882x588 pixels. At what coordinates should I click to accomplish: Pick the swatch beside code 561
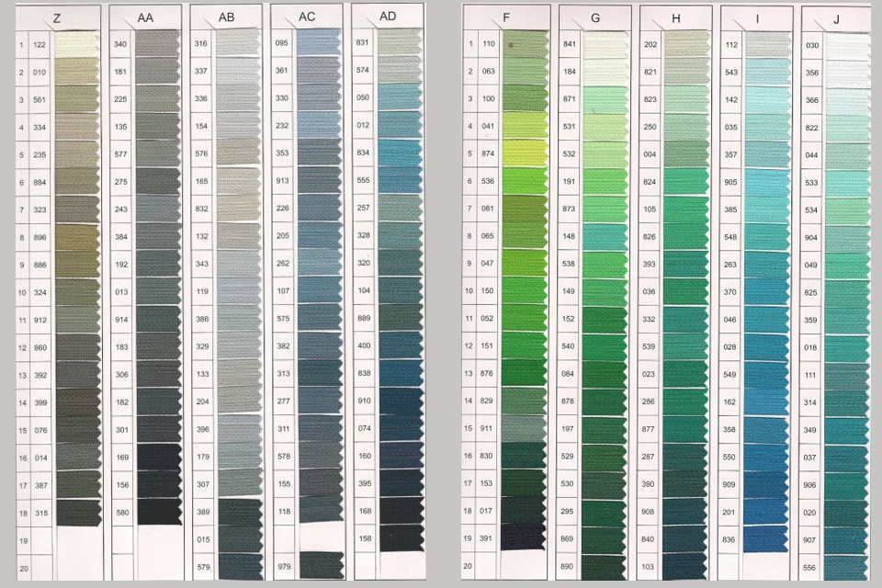[77, 99]
